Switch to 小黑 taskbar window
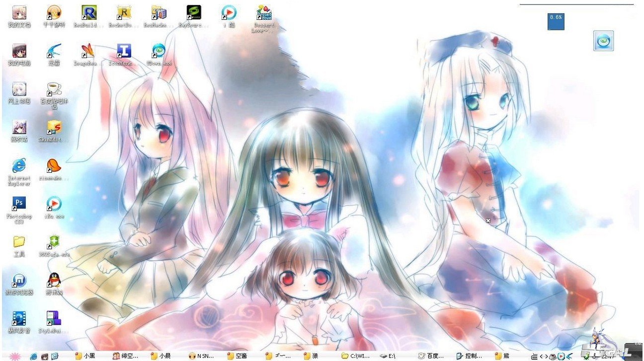 pyautogui.click(x=85, y=356)
